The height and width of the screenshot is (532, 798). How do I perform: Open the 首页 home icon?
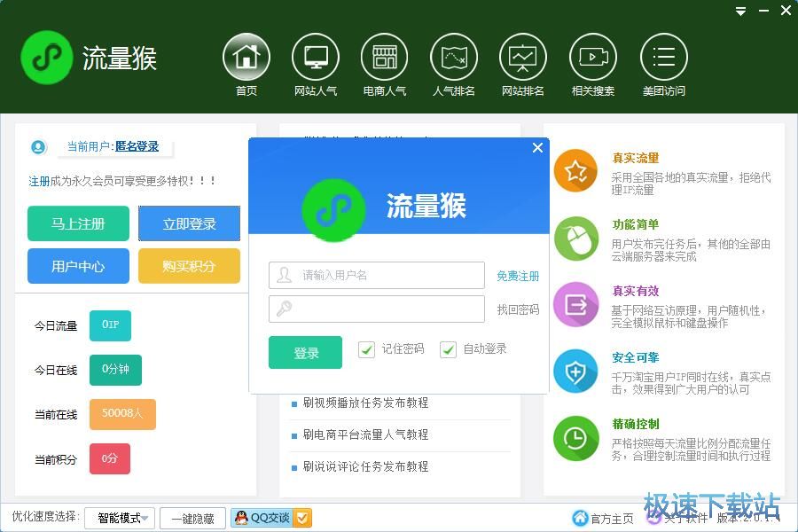pos(246,57)
